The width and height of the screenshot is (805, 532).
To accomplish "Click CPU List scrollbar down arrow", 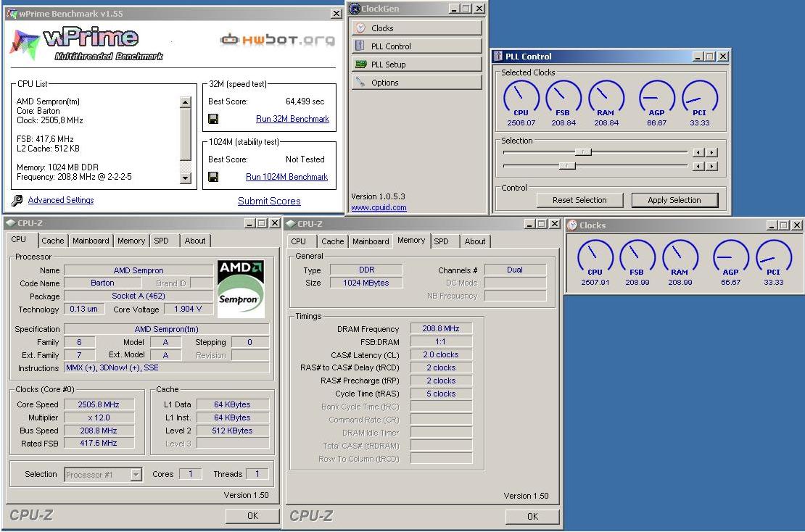I will pos(186,178).
